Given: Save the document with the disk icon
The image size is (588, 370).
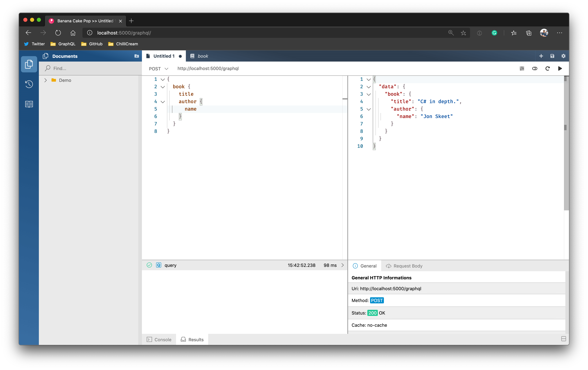Looking at the screenshot, I should coord(552,56).
